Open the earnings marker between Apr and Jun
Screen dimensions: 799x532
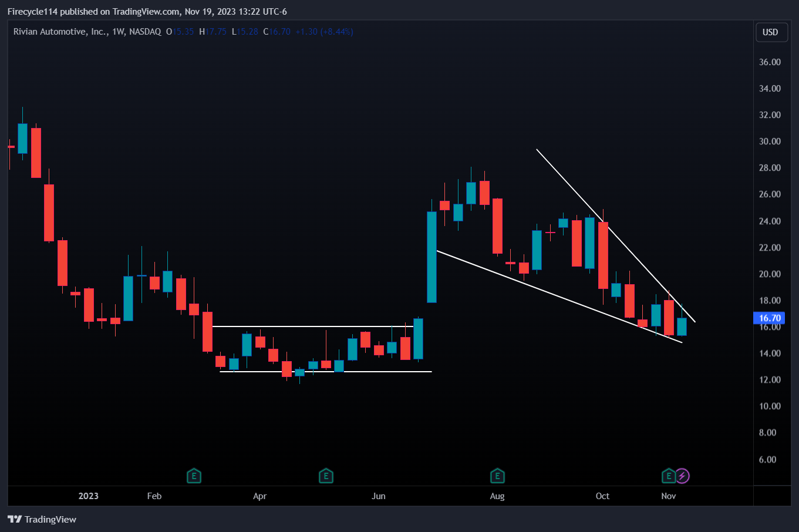(326, 476)
